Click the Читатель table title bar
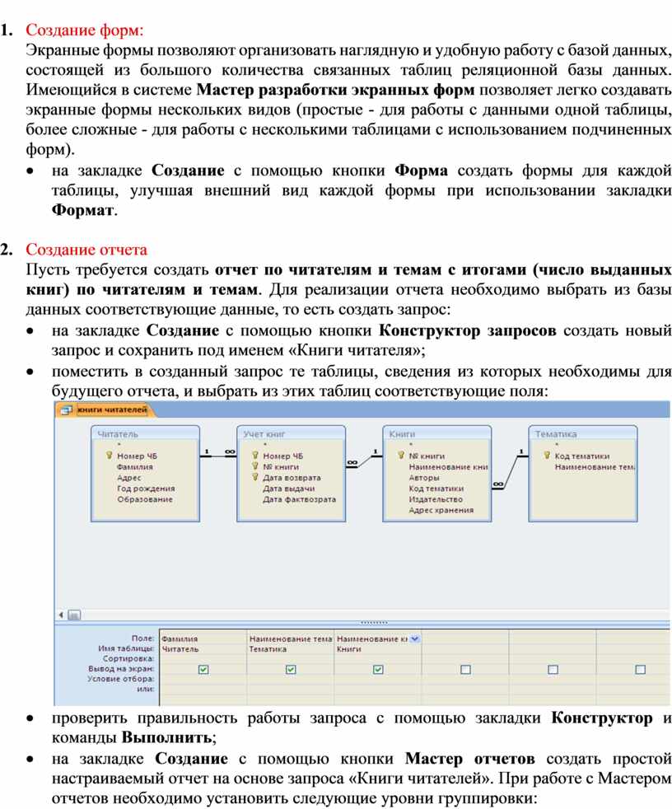 point(145,434)
